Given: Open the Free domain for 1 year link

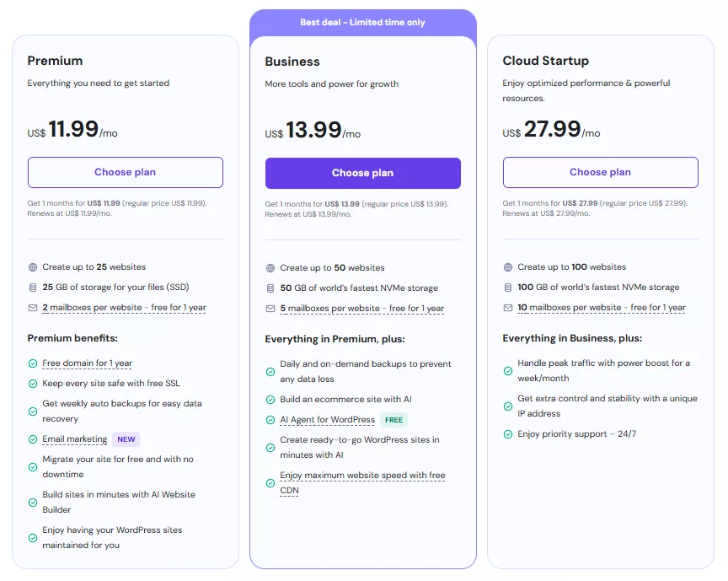Looking at the screenshot, I should point(88,363).
